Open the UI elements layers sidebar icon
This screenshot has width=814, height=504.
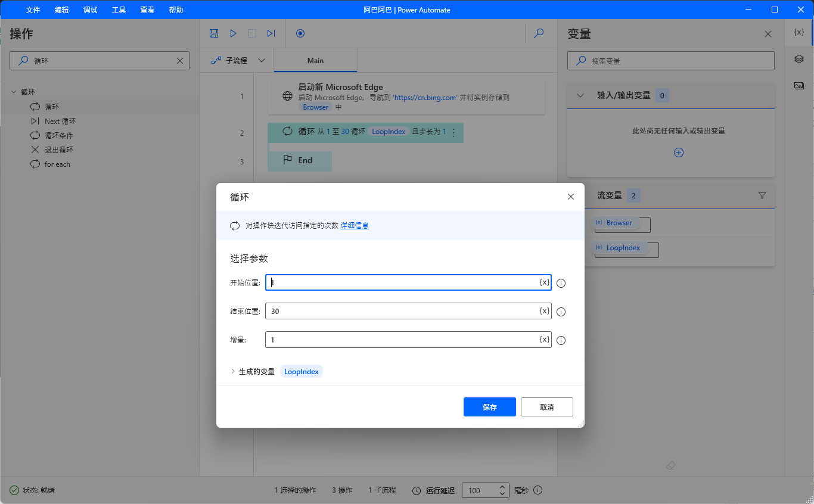pos(799,59)
